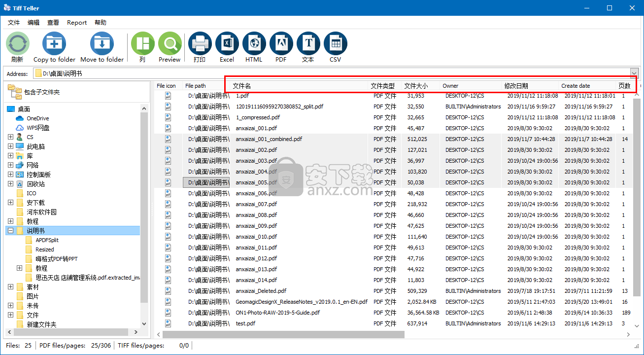Open the 编辑 menu
This screenshot has height=355, width=644.
[x=34, y=23]
